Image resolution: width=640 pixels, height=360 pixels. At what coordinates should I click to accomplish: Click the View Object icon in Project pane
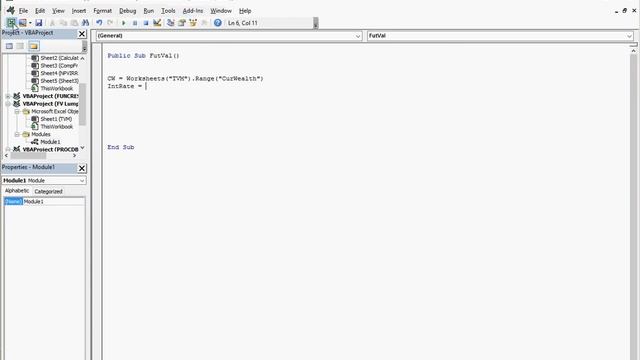pos(20,46)
